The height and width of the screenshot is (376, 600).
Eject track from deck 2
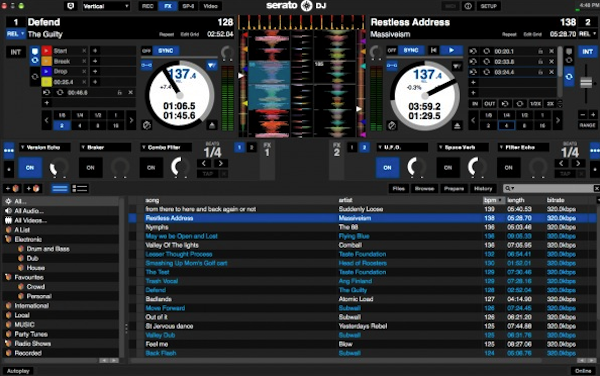(x=457, y=125)
